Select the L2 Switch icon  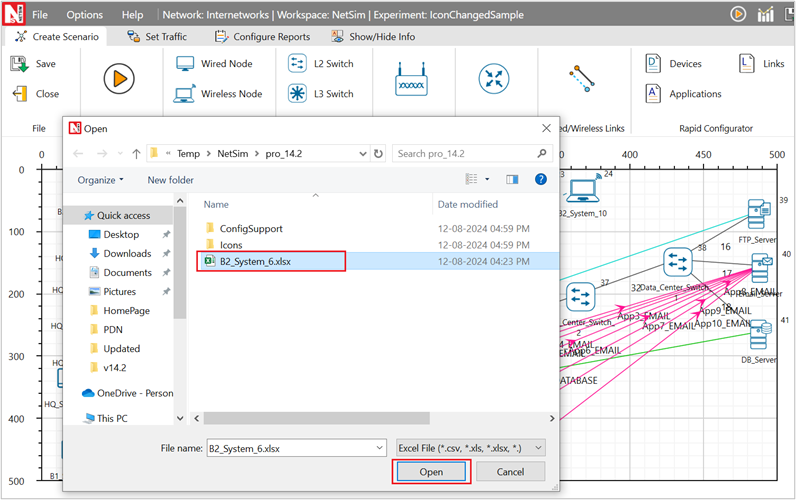tap(297, 63)
